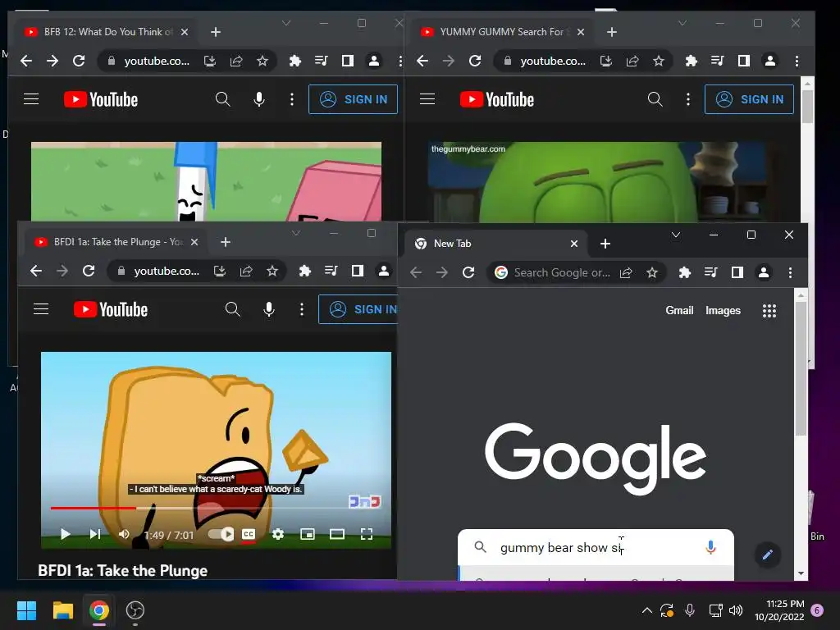Click SIGN IN button in BFDI window
Image resolution: width=840 pixels, height=630 pixels.
pos(358,309)
